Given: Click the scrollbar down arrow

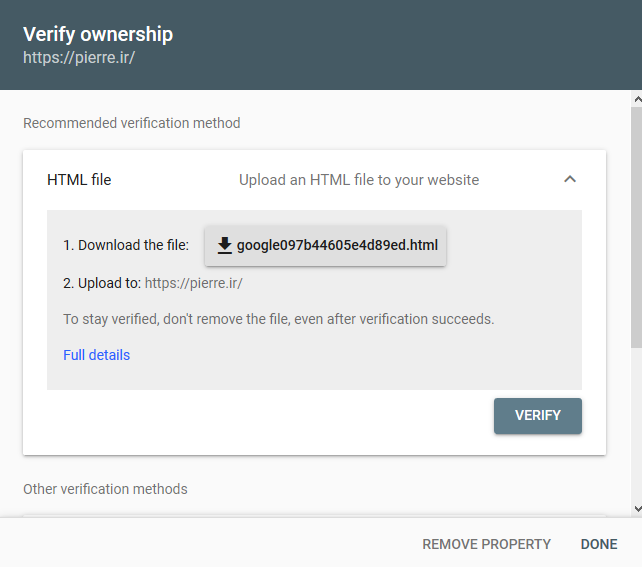Looking at the screenshot, I should pos(636,509).
